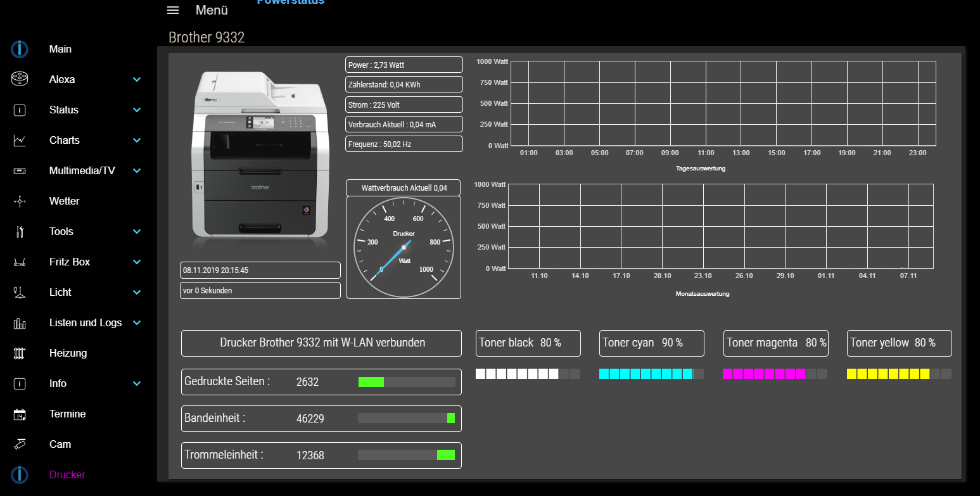The height and width of the screenshot is (496, 980).
Task: Click the Fritz Box router icon
Action: coord(20,262)
